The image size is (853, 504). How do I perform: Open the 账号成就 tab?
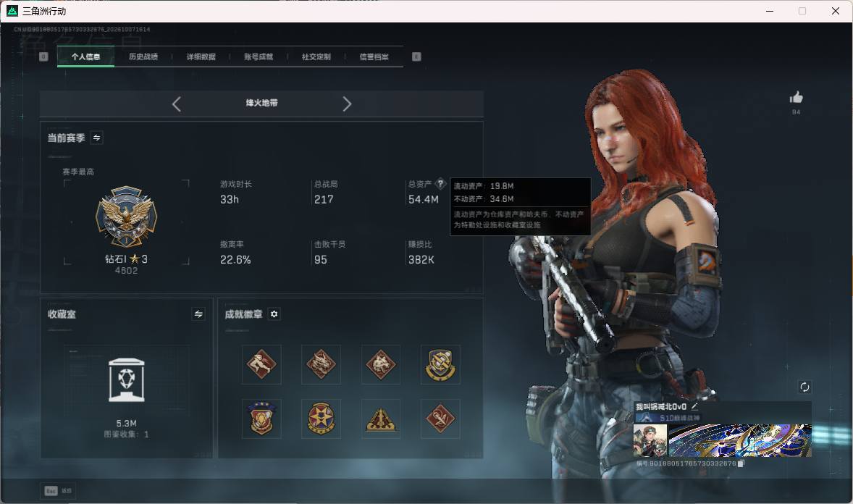pos(259,56)
